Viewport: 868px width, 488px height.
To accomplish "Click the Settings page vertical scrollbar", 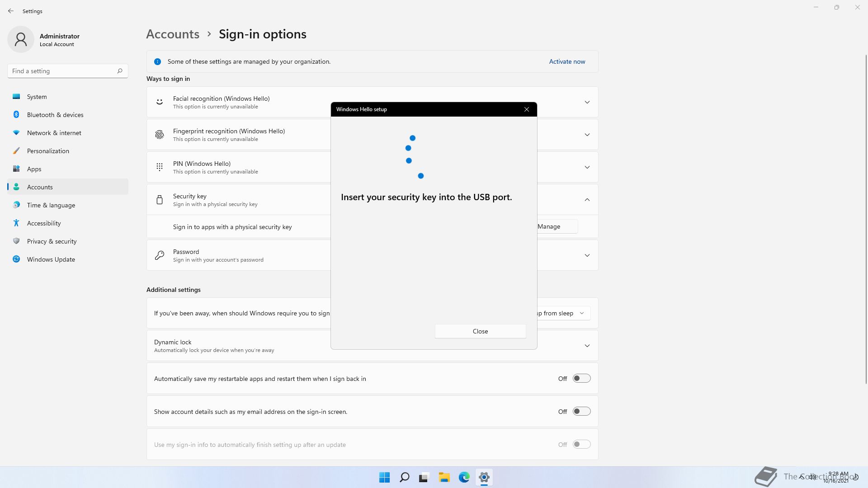I will tap(866, 219).
